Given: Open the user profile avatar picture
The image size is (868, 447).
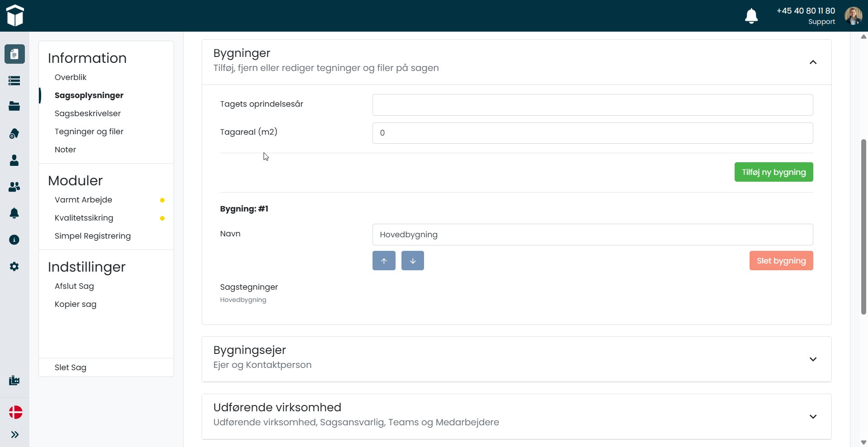Looking at the screenshot, I should [853, 15].
